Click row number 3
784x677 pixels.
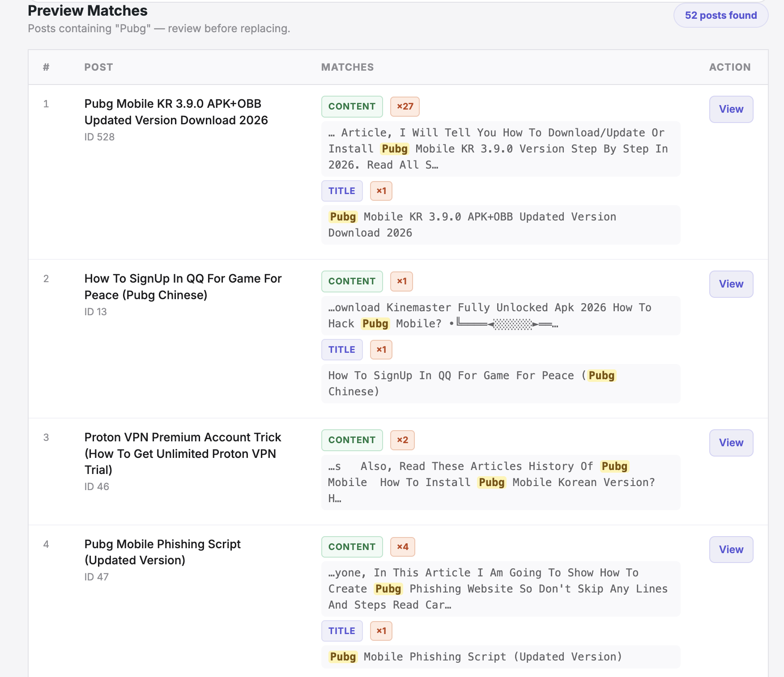[x=46, y=437]
